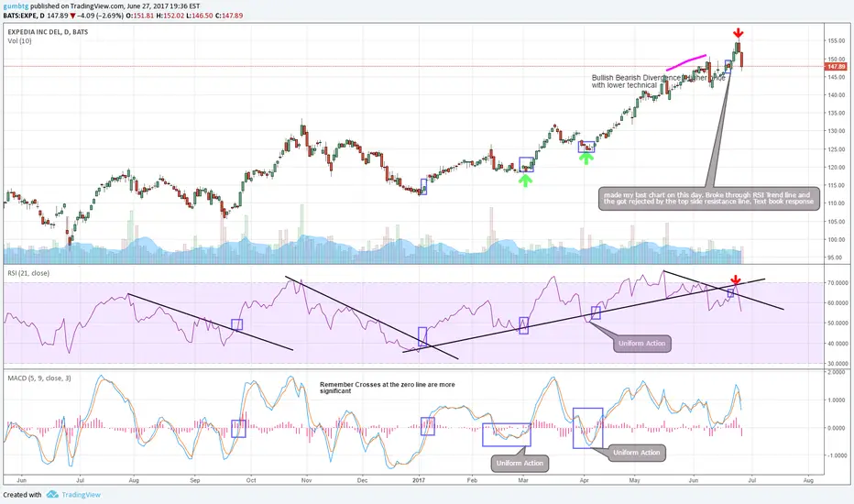The height and width of the screenshot is (504, 854).
Task: Select the green up arrow near April
Action: click(586, 159)
